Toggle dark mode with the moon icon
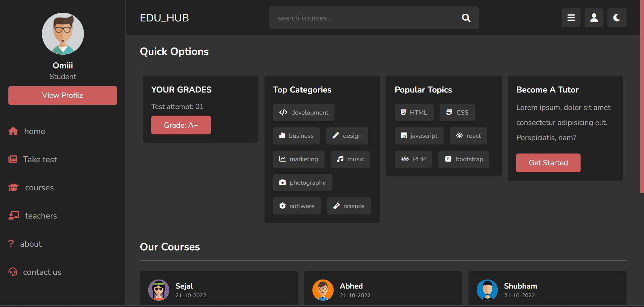This screenshot has height=307, width=644. 617,18
